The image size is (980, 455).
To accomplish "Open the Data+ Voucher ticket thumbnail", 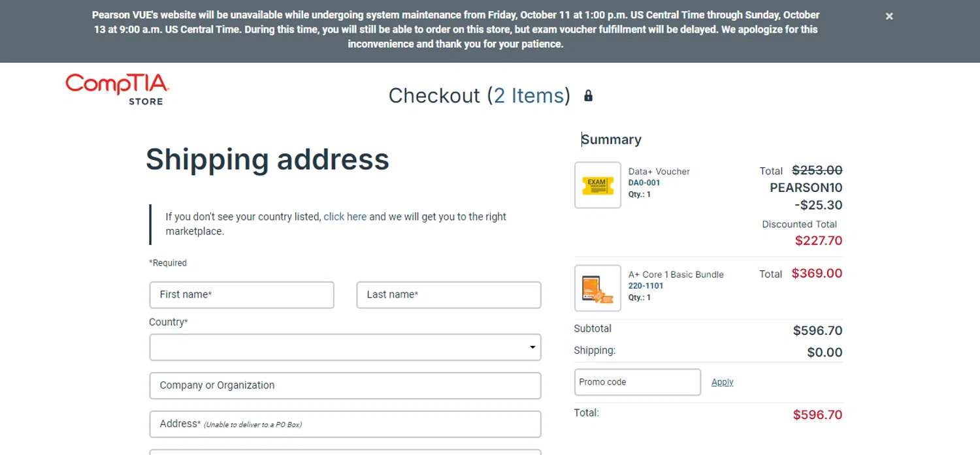I will (598, 185).
